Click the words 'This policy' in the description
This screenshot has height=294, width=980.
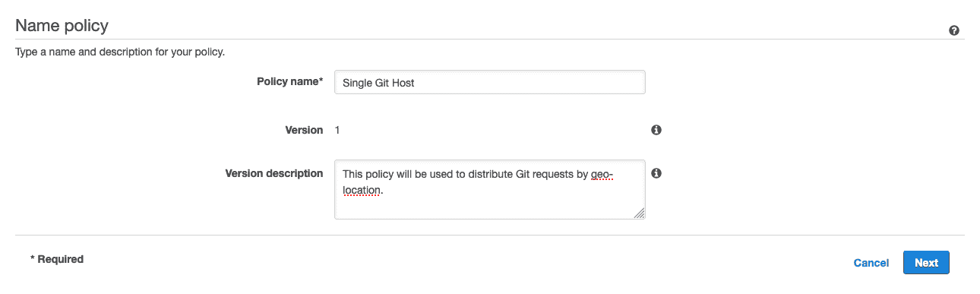[x=368, y=175]
